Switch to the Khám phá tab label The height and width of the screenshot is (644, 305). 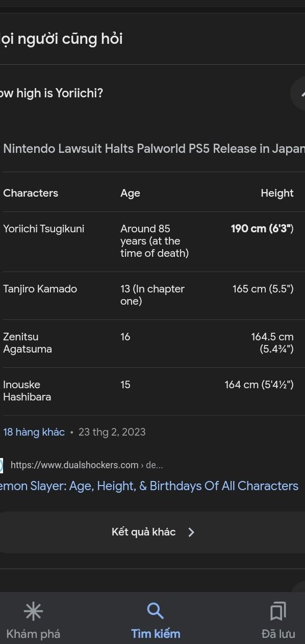click(33, 634)
